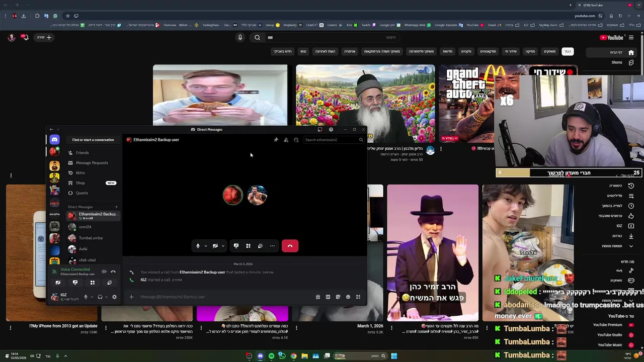Open Discord User Settings gear
Screen dimensions: 644x362
click(x=114, y=297)
